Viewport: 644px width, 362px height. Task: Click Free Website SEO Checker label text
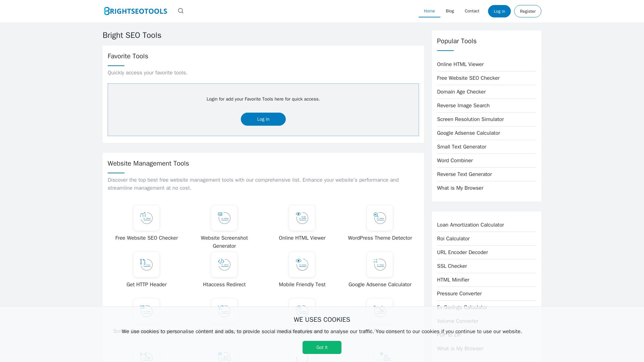(146, 238)
